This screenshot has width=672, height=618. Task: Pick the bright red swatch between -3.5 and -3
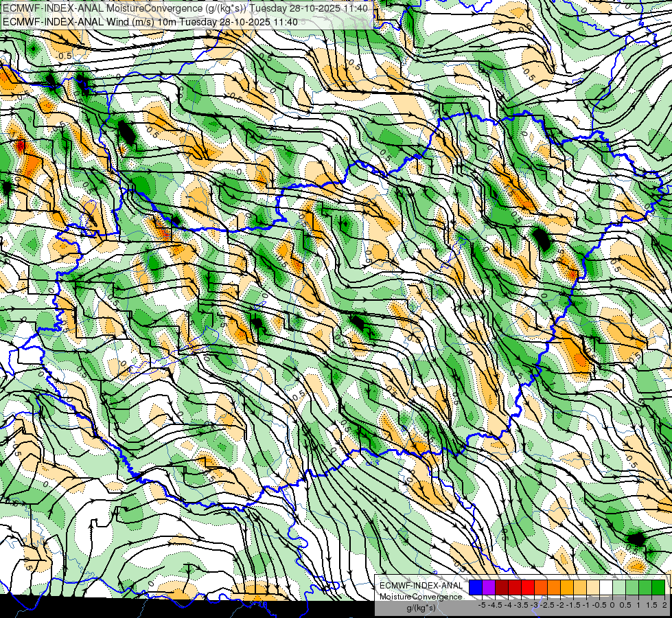[x=528, y=588]
